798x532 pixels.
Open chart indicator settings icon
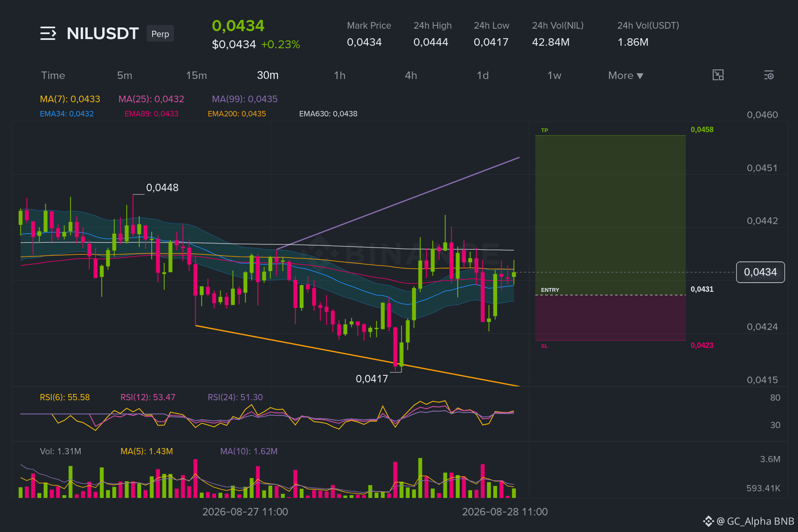tap(768, 75)
